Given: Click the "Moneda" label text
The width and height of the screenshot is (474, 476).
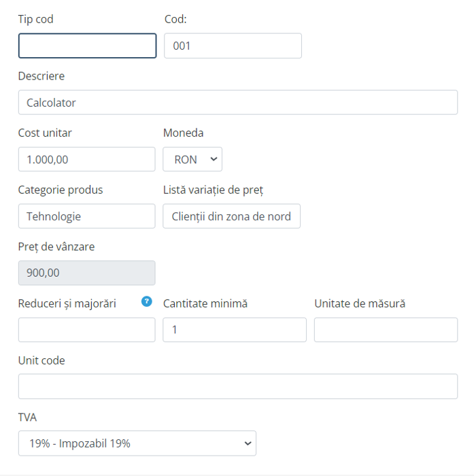Looking at the screenshot, I should click(183, 133).
